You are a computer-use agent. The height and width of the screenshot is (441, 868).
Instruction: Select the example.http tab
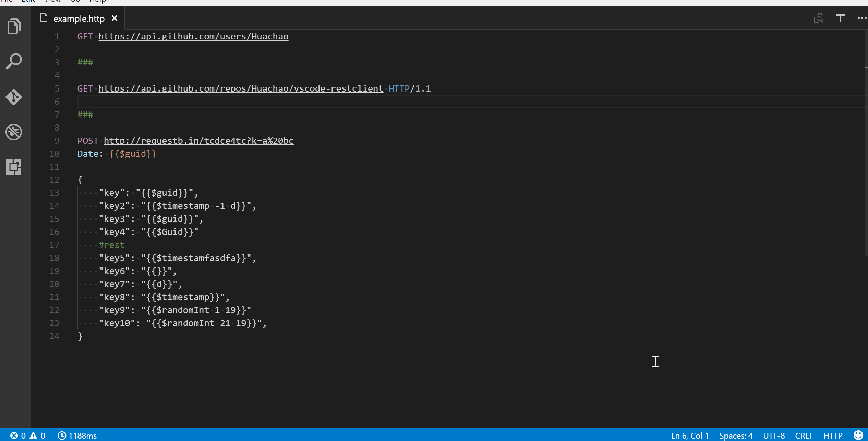coord(79,18)
